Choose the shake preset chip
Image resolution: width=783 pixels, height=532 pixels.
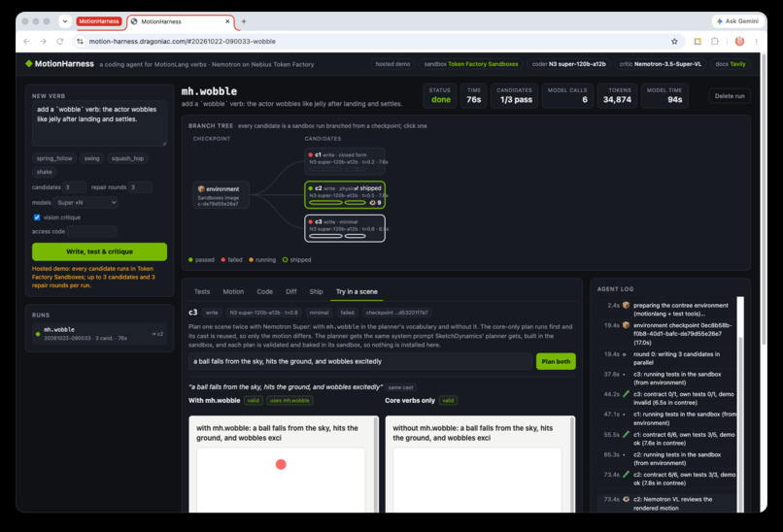(45, 172)
